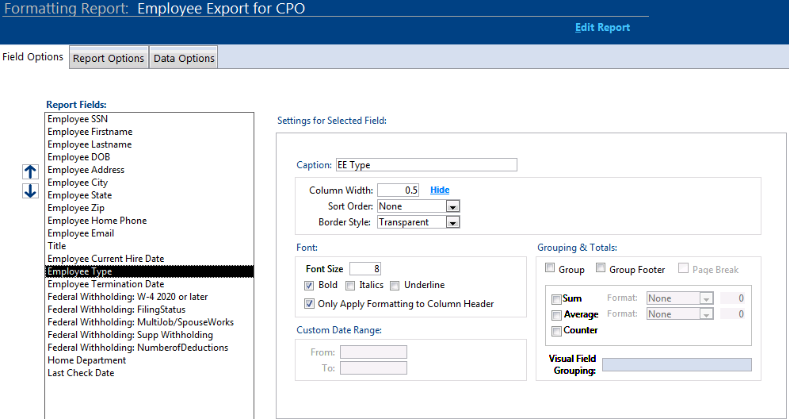Click the Edit Report link
This screenshot has width=789, height=419.
[602, 28]
